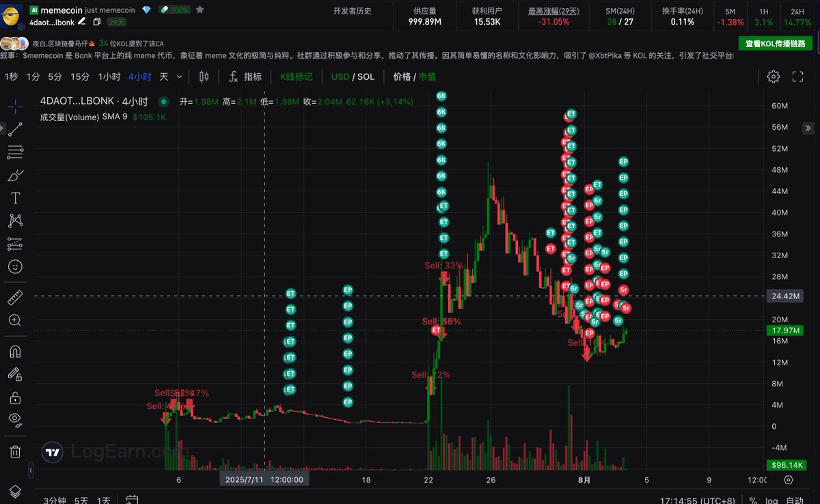Select the 1小时 timeframe
820x504 pixels.
[x=109, y=76]
